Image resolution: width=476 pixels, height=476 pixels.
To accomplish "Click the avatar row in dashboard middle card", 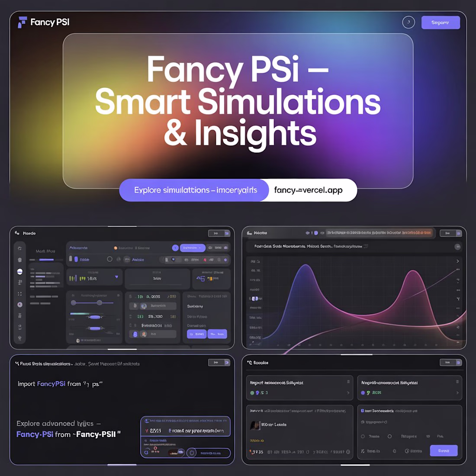I will [x=153, y=306].
